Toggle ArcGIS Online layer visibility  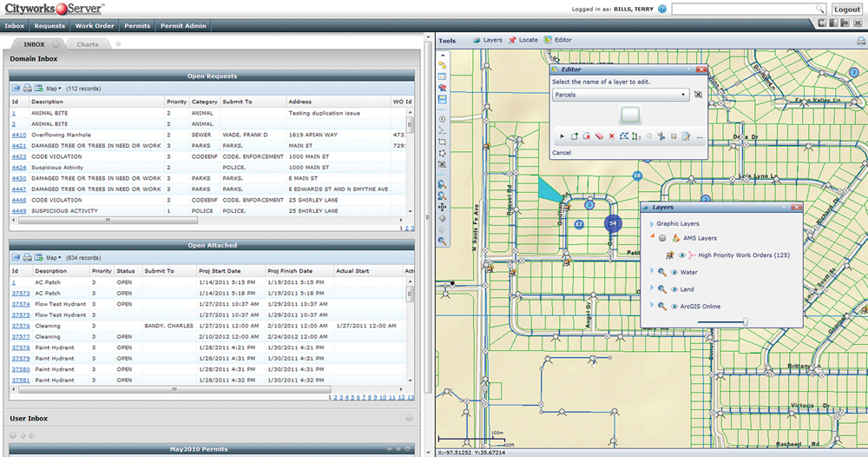674,306
